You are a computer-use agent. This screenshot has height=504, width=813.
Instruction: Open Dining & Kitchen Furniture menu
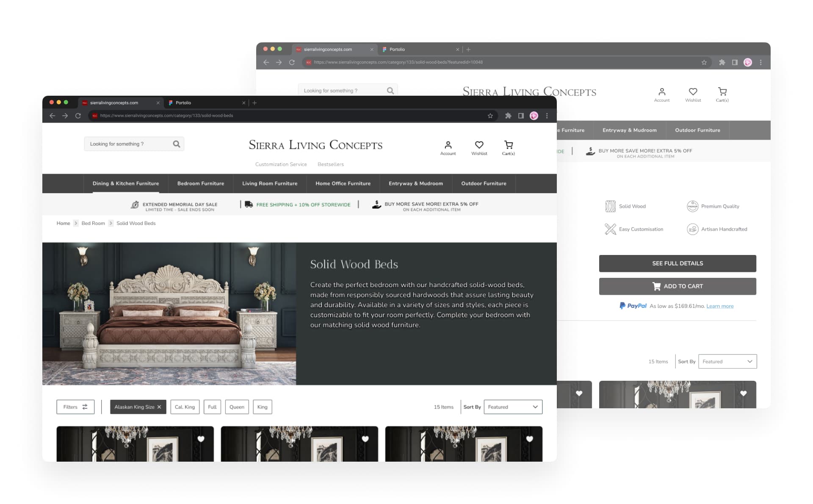coord(126,183)
